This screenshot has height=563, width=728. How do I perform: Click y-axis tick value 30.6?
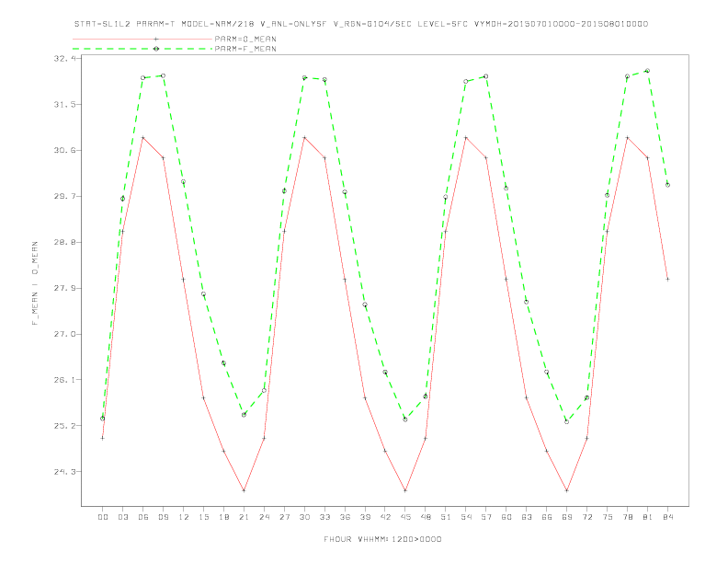(x=63, y=151)
